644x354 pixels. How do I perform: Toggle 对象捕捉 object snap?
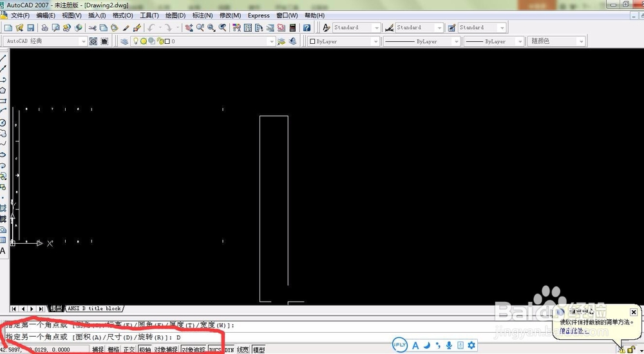pos(166,349)
